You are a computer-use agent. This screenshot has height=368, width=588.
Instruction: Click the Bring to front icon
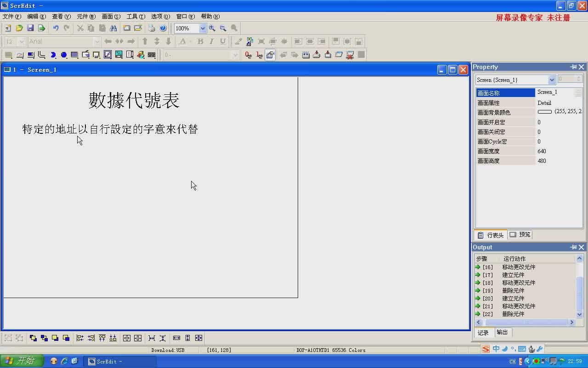click(33, 338)
